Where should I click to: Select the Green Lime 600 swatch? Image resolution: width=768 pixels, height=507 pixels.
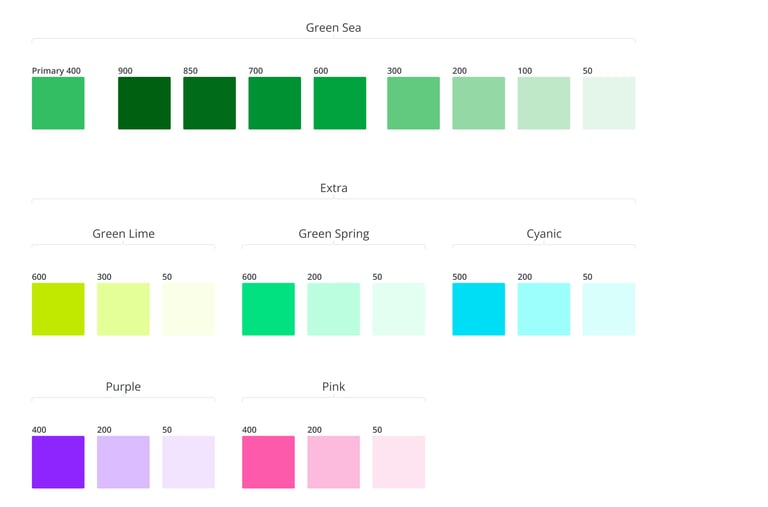[58, 309]
